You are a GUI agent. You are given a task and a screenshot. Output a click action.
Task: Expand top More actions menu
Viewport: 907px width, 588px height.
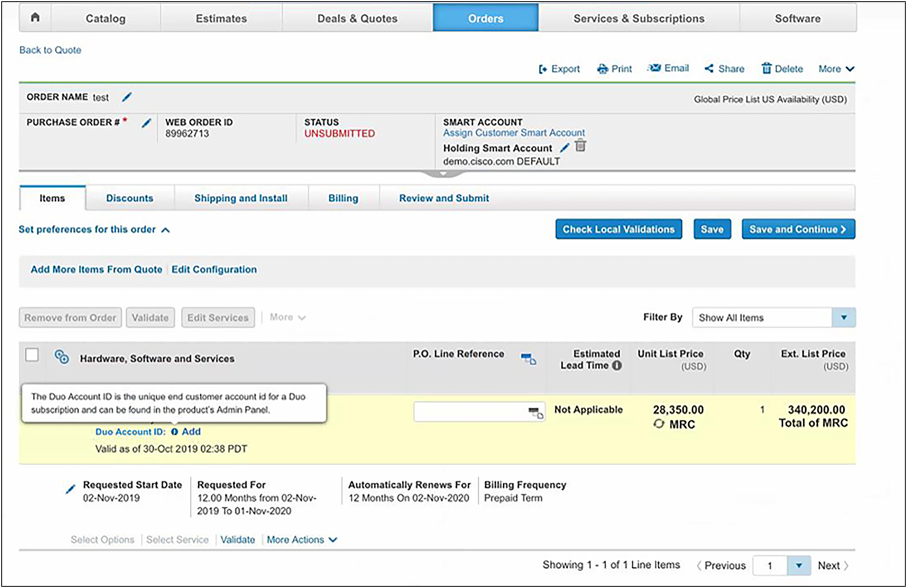pyautogui.click(x=836, y=69)
